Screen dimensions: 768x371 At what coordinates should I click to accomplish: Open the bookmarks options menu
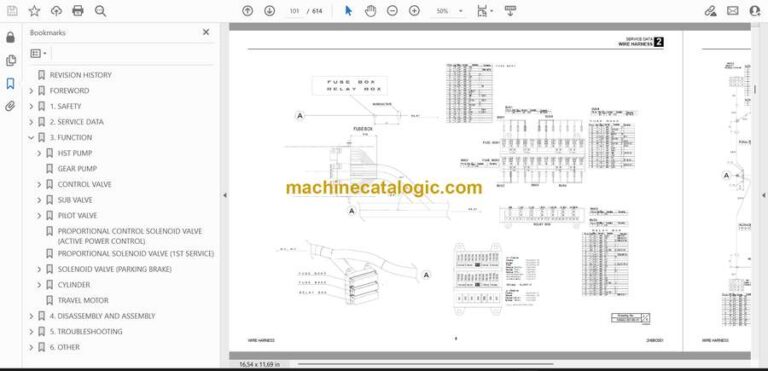point(38,53)
